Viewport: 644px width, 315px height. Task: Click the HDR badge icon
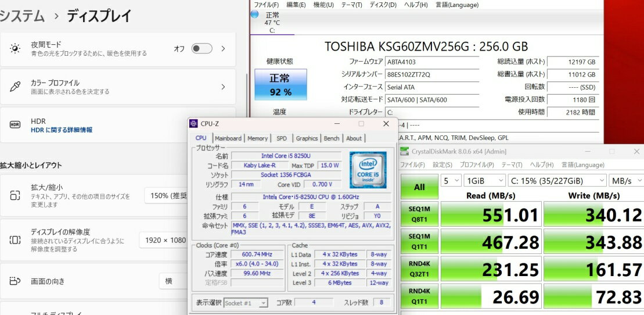tap(15, 125)
